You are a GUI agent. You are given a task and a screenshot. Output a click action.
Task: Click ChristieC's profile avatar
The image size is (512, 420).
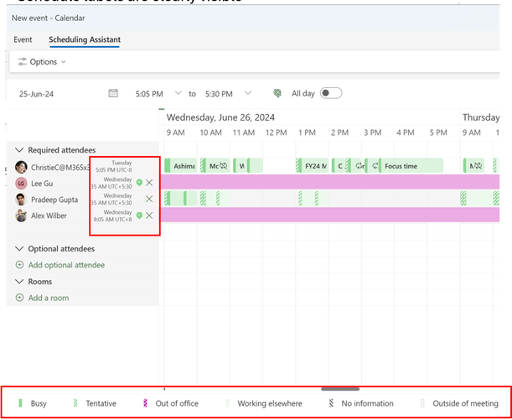coord(22,167)
